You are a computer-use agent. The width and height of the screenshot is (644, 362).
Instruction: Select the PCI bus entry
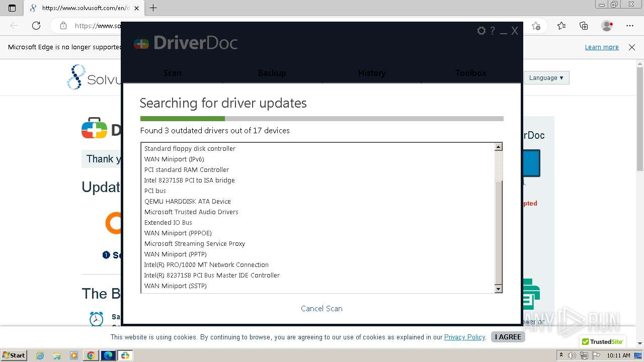(155, 191)
